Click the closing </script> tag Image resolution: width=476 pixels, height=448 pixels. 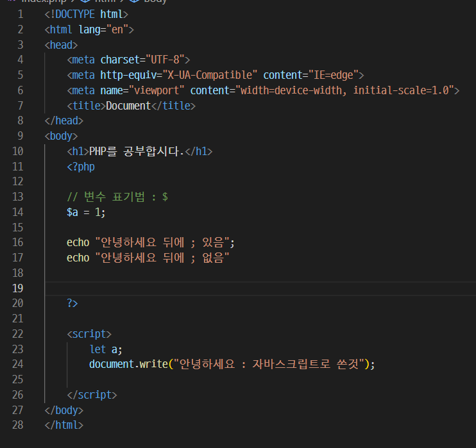(x=92, y=395)
